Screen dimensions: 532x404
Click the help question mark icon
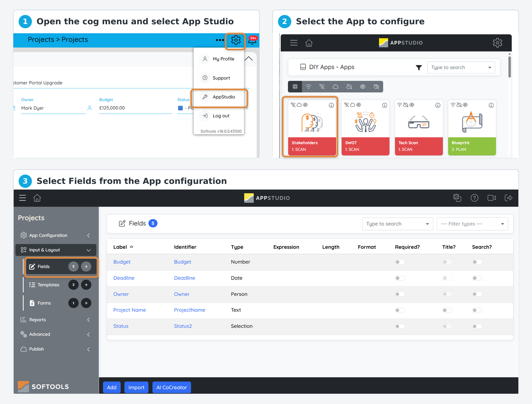point(474,198)
